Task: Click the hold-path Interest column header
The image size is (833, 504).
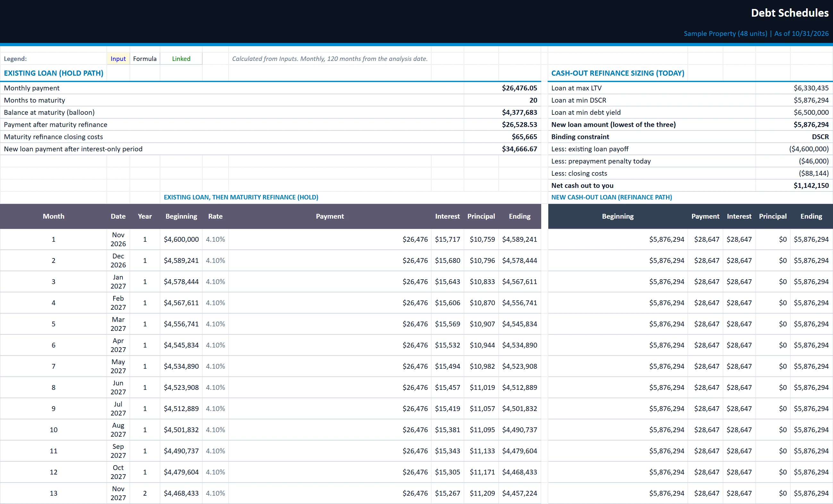Action: 447,216
